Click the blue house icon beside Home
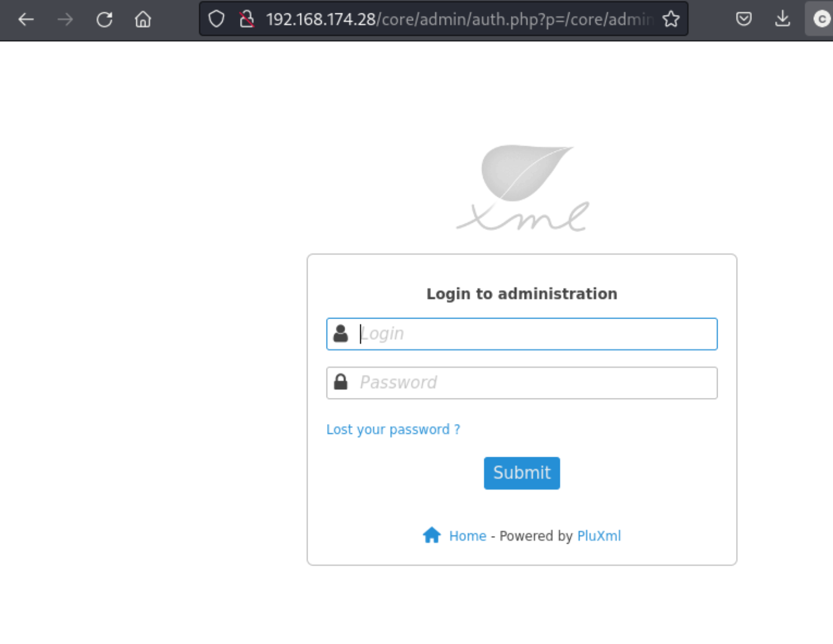The height and width of the screenshot is (644, 833). click(432, 535)
